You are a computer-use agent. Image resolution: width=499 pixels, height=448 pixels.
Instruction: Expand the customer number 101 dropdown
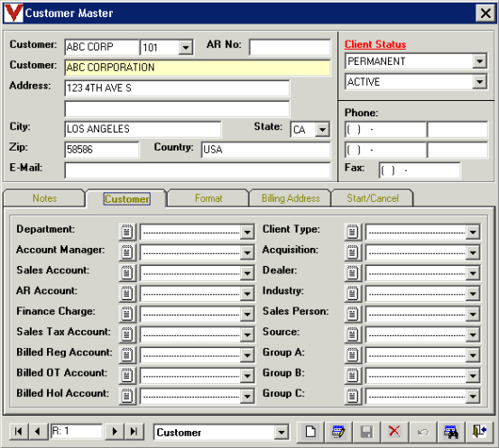[186, 48]
